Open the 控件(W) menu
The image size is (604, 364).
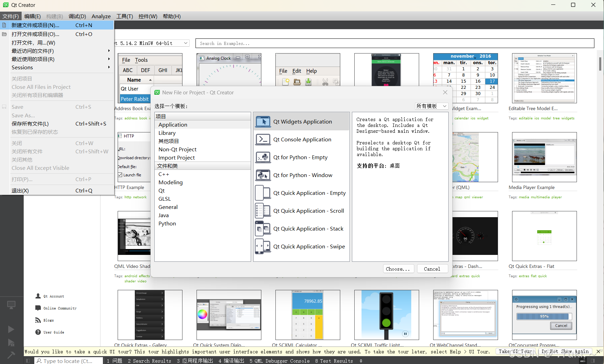[x=148, y=16]
